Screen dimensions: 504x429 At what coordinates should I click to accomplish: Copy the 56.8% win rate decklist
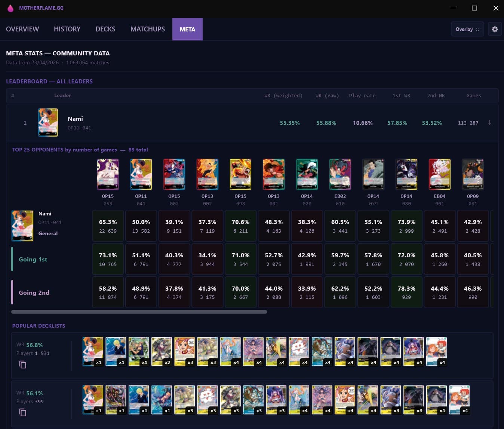coord(23,364)
